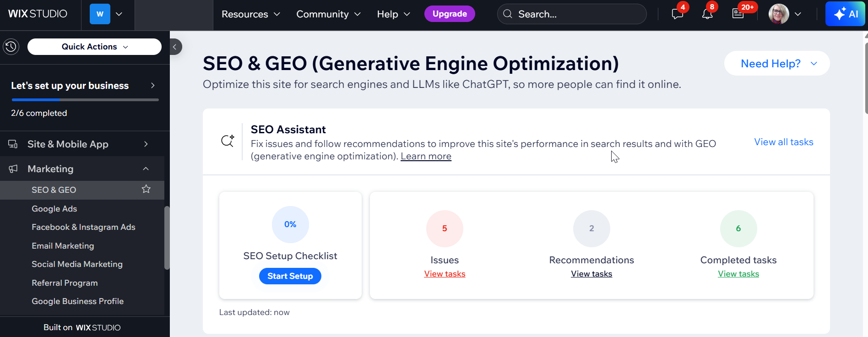This screenshot has width=868, height=337.
Task: Open the history icon in the sidebar
Action: coord(11,46)
